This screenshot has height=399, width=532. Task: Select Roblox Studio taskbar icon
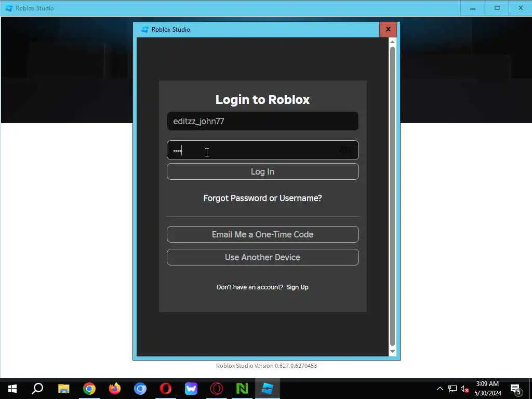tap(268, 389)
